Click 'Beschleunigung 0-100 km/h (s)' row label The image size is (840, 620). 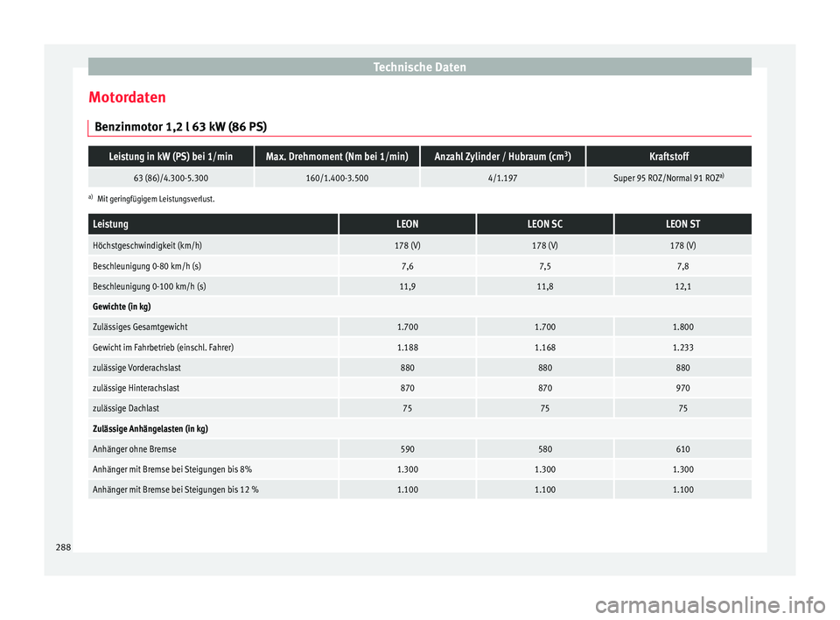pyautogui.click(x=150, y=286)
